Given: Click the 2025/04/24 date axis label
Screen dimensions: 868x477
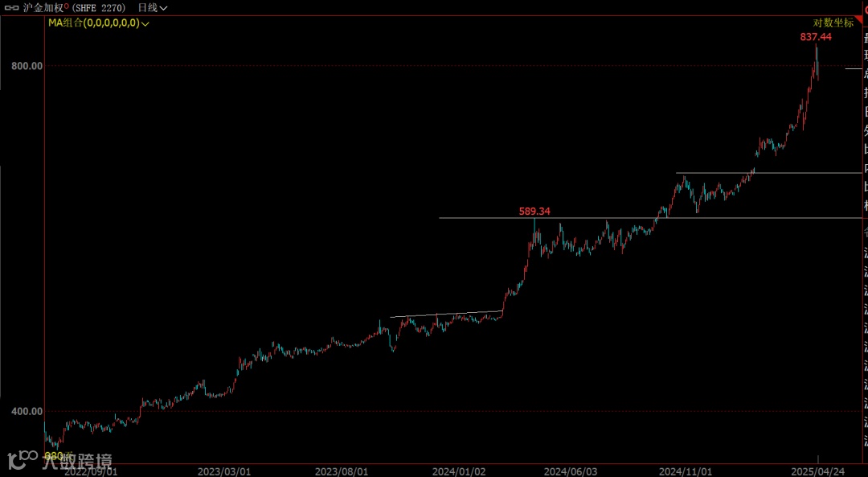Looking at the screenshot, I should pos(818,471).
